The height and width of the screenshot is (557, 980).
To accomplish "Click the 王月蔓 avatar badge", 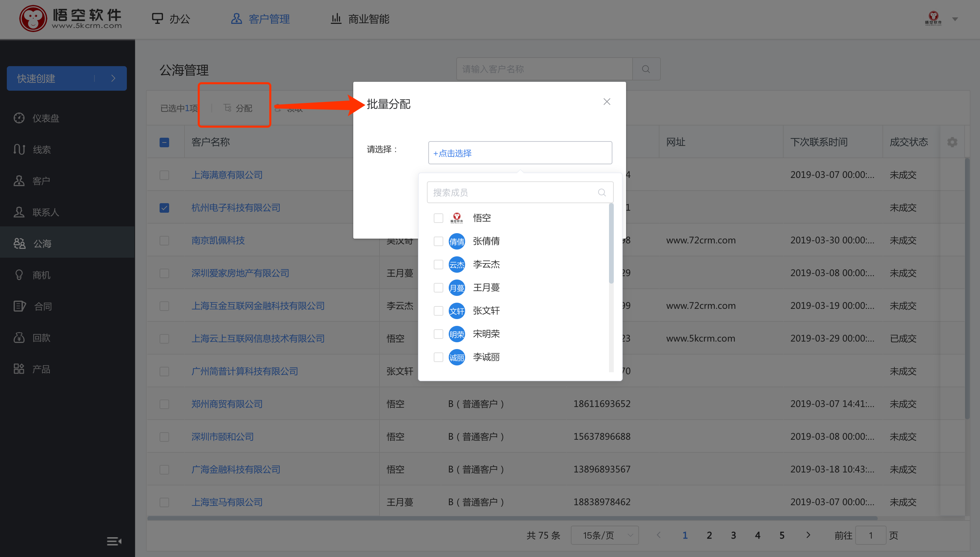I will [457, 288].
